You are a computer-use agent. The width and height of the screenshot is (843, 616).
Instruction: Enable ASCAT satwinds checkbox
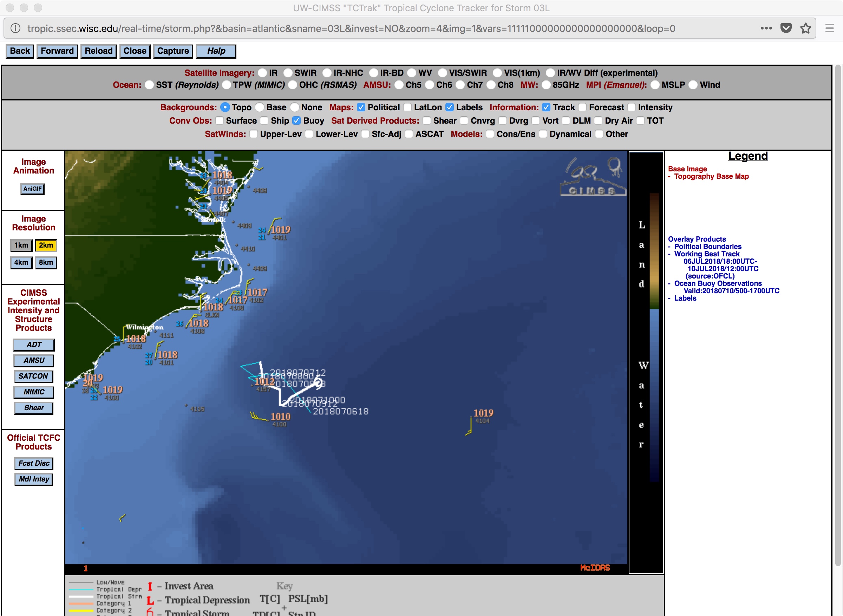tap(409, 134)
